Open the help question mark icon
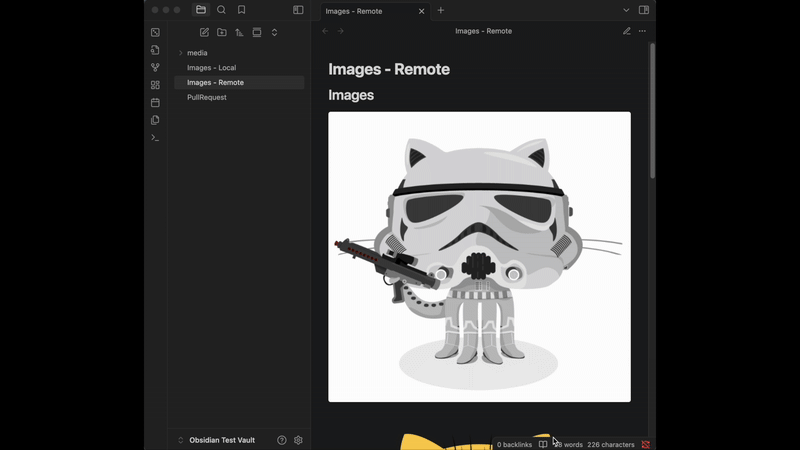Image resolution: width=800 pixels, height=450 pixels. [282, 440]
